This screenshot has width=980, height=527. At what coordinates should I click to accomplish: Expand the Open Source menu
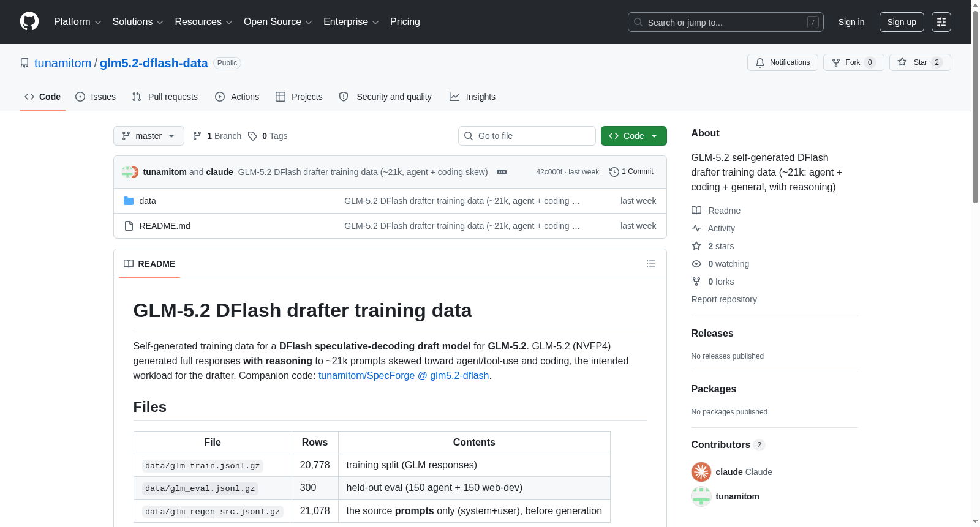point(278,22)
